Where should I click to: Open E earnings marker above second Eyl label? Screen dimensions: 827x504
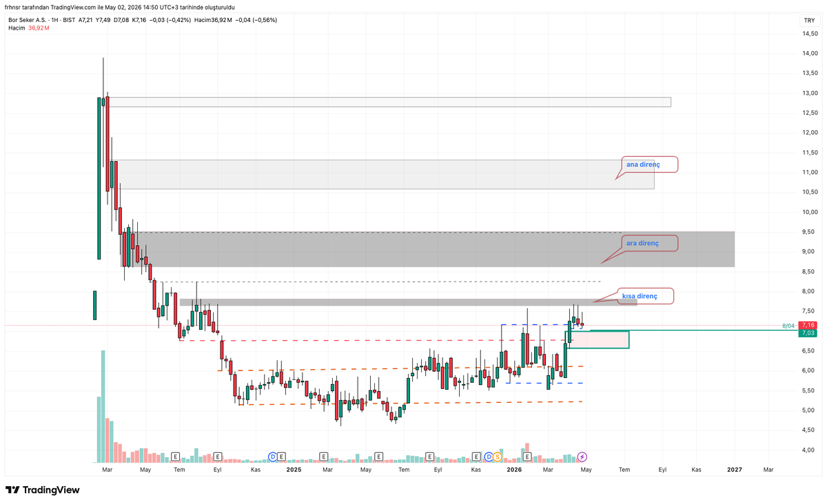pos(431,456)
